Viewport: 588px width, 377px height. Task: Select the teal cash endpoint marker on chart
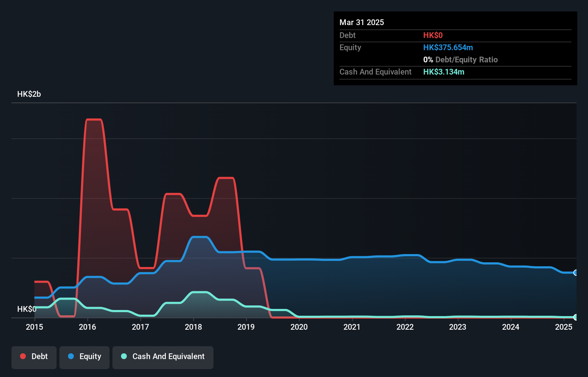coord(575,317)
